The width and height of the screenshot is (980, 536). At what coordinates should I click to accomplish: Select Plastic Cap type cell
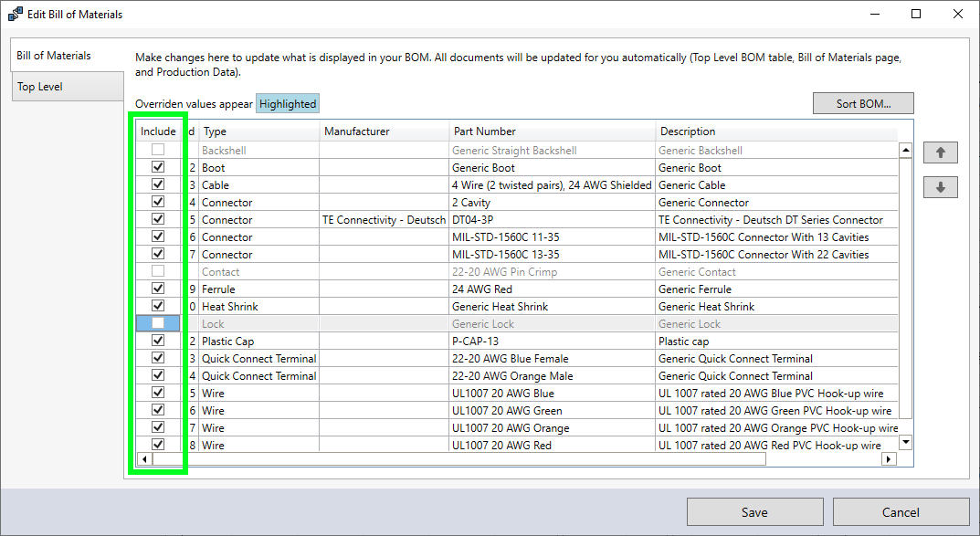pos(259,342)
